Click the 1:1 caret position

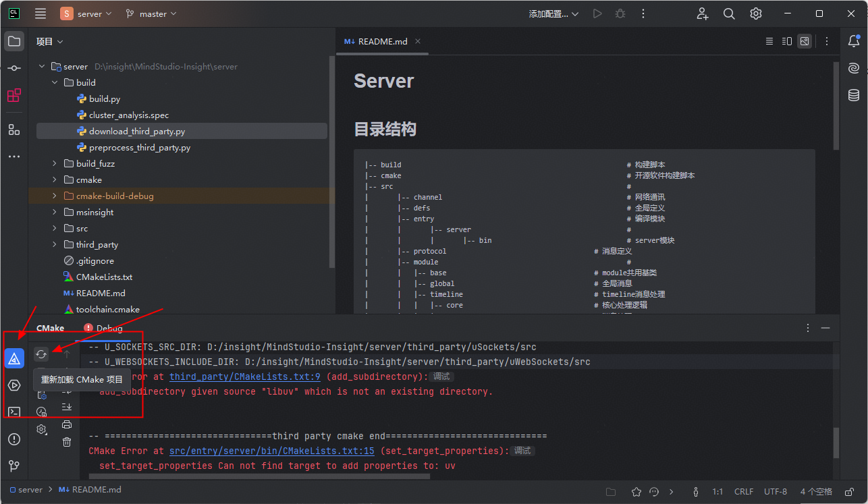point(718,491)
